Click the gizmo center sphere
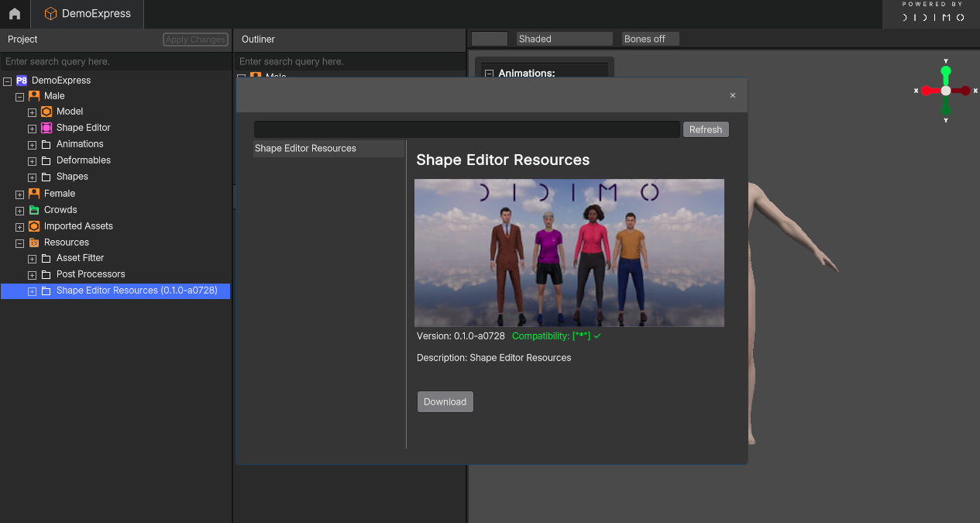This screenshot has width=980, height=523. 946,91
